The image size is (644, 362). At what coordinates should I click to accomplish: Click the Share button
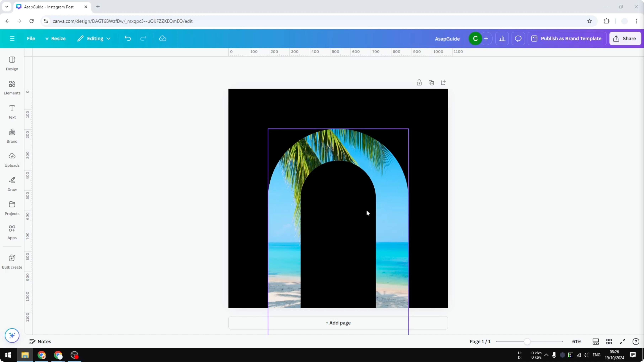(625, 39)
